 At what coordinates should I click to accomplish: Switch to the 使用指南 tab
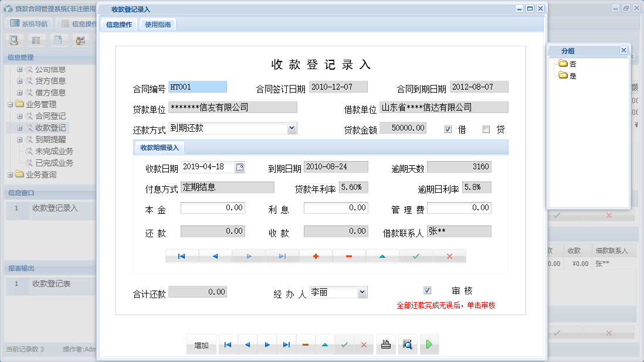pyautogui.click(x=157, y=24)
